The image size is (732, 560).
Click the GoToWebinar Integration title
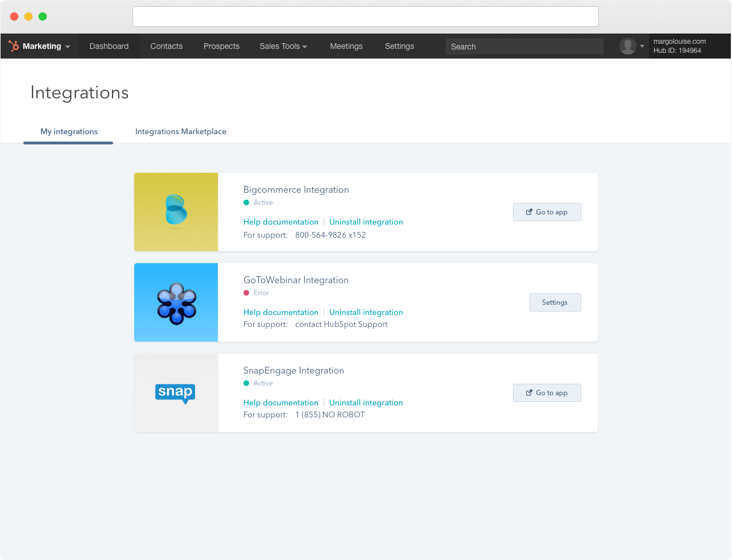[x=296, y=280]
